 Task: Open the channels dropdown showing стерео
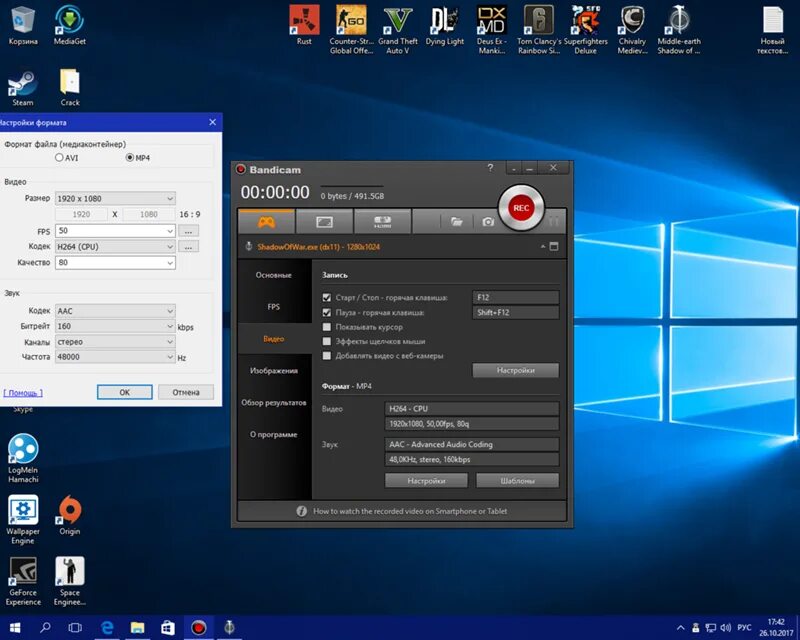click(x=115, y=341)
